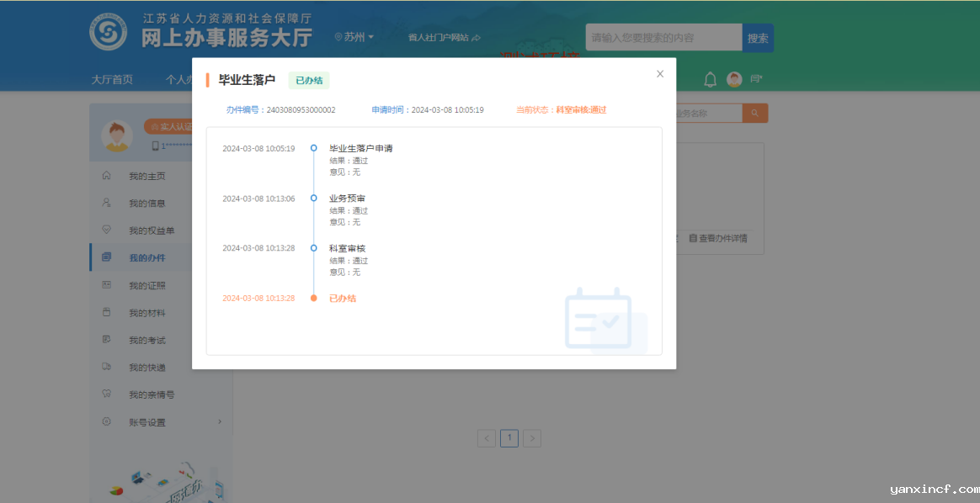Viewport: 980px width, 503px height.
Task: Select 大厅首页 in the navigation bar
Action: [x=112, y=80]
